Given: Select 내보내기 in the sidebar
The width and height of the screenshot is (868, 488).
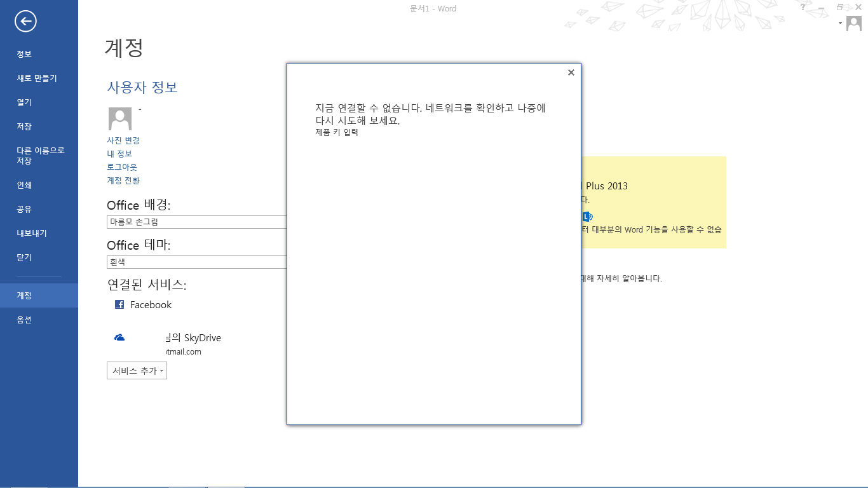Looking at the screenshot, I should tap(39, 233).
